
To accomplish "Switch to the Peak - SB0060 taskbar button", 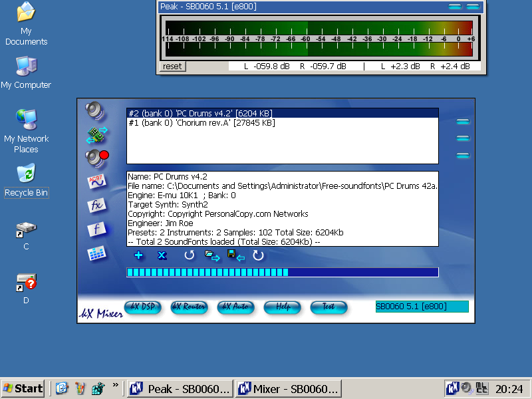I will coord(180,388).
